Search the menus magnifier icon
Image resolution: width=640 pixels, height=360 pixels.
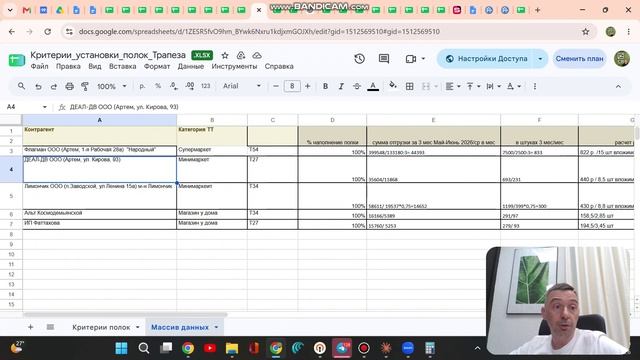click(x=21, y=86)
